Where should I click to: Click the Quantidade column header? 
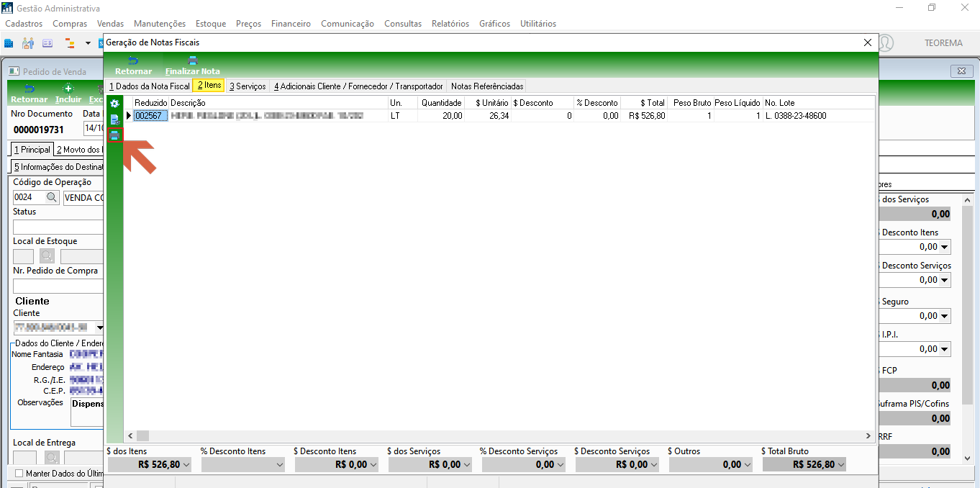441,103
